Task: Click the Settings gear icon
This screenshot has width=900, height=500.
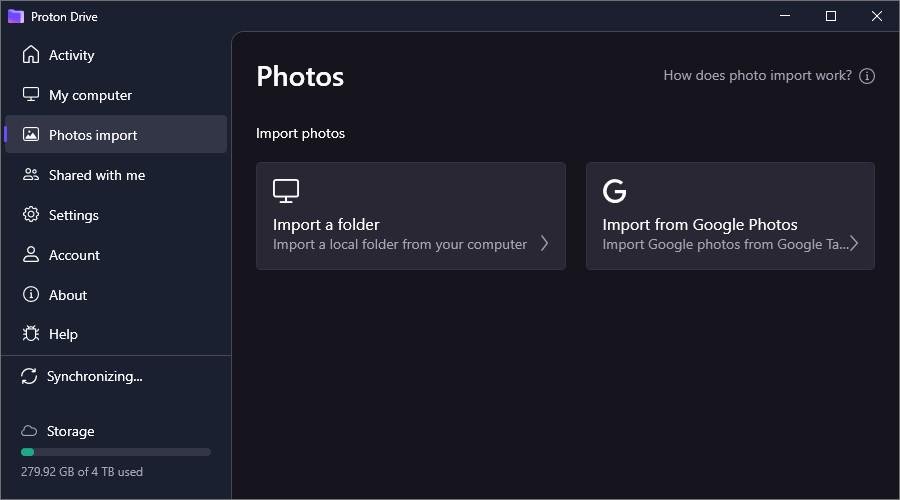Action: [x=31, y=215]
